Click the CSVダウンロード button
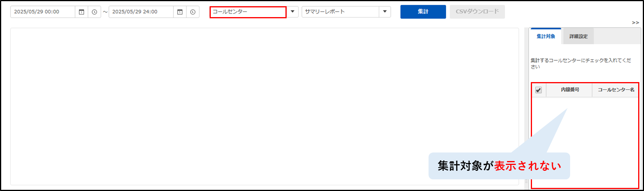This screenshot has height=191, width=644. [x=477, y=12]
